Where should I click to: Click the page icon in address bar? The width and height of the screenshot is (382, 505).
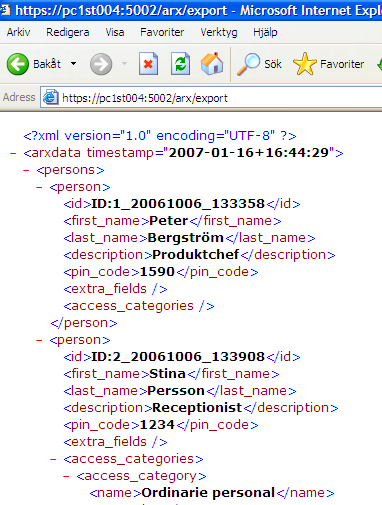point(51,97)
